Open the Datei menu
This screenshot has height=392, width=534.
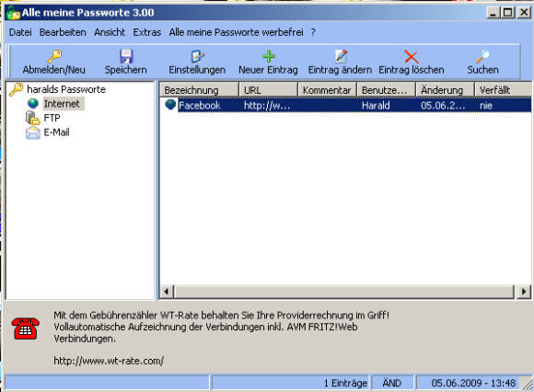(x=20, y=32)
